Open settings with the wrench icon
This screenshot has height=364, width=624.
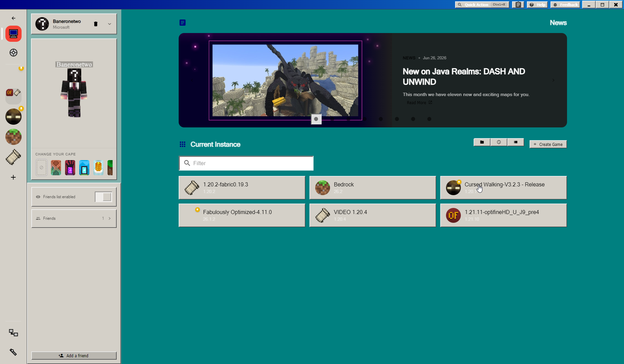coord(13,352)
